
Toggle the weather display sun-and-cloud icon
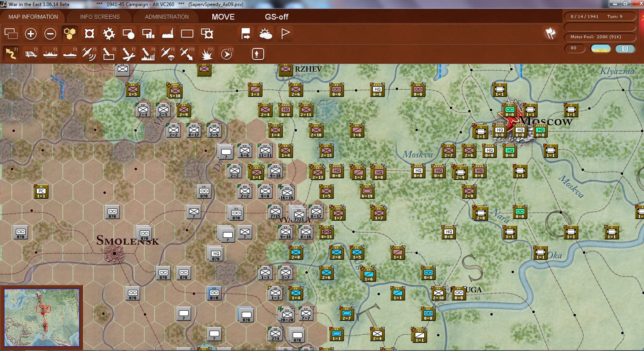266,33
